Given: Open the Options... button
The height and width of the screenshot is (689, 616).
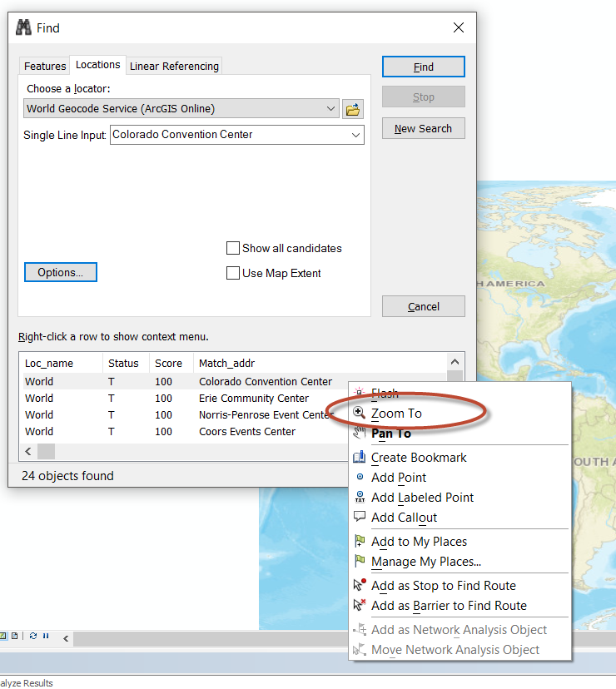Looking at the screenshot, I should pos(61,272).
